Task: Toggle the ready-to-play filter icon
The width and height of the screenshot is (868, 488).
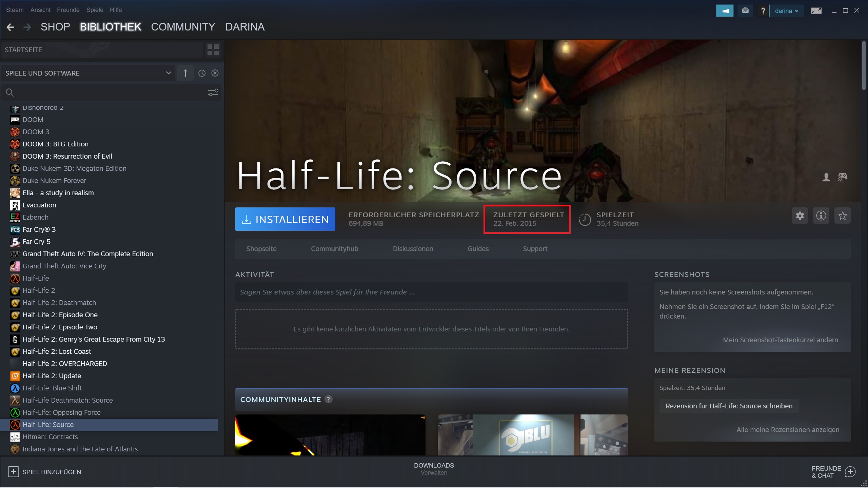Action: pos(215,73)
